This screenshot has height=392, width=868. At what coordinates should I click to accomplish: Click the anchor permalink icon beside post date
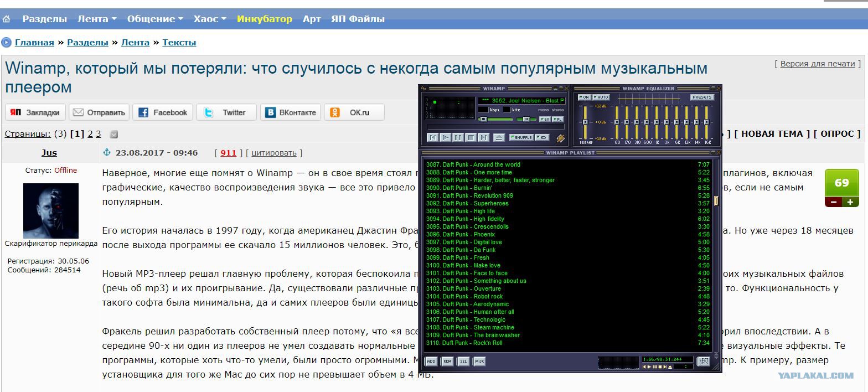pos(107,152)
